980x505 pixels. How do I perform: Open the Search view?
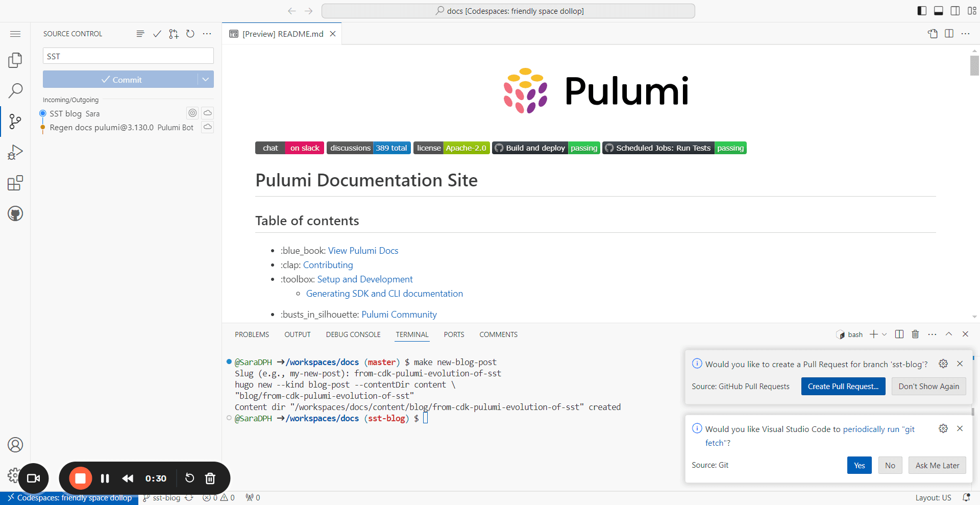pos(15,91)
